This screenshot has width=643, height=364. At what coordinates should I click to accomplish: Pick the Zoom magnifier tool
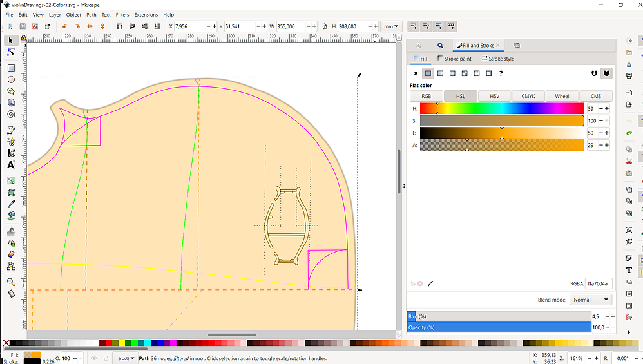11,282
